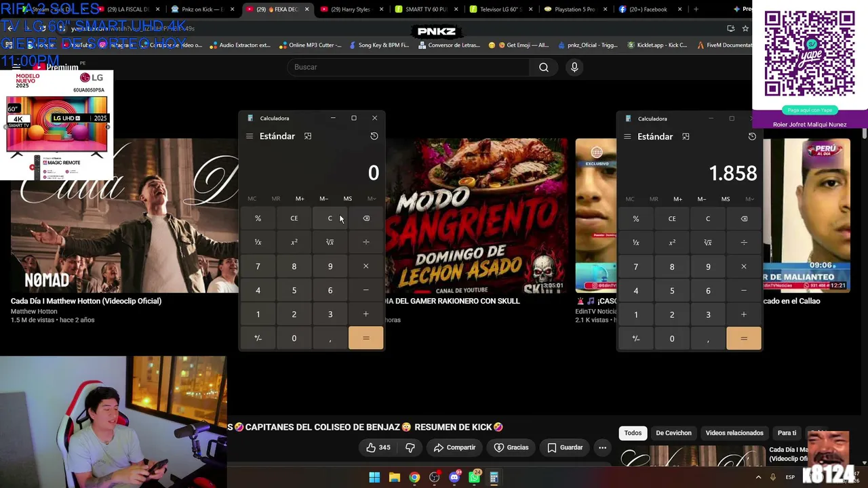
Task: Click the percent key in calculator showing 0
Action: (x=258, y=218)
